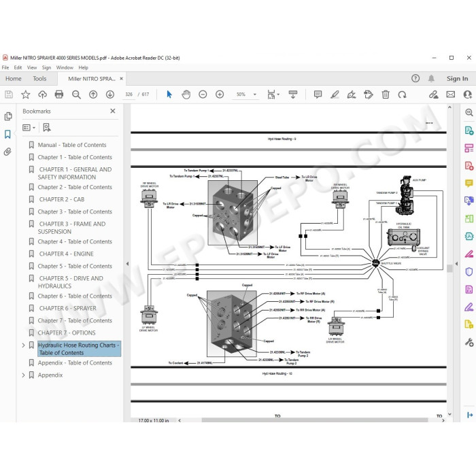The height and width of the screenshot is (476, 476).
Task: Toggle the Page Thumbnails panel icon
Action: point(8,116)
